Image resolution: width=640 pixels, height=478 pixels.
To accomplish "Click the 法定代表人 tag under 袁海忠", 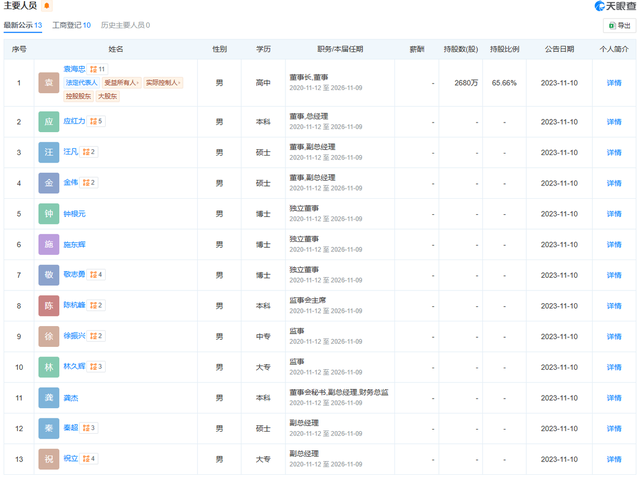I will [x=82, y=83].
